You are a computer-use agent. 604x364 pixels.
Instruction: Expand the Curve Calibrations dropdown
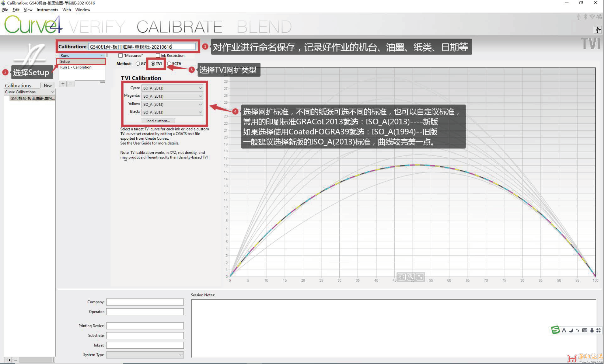(x=29, y=92)
